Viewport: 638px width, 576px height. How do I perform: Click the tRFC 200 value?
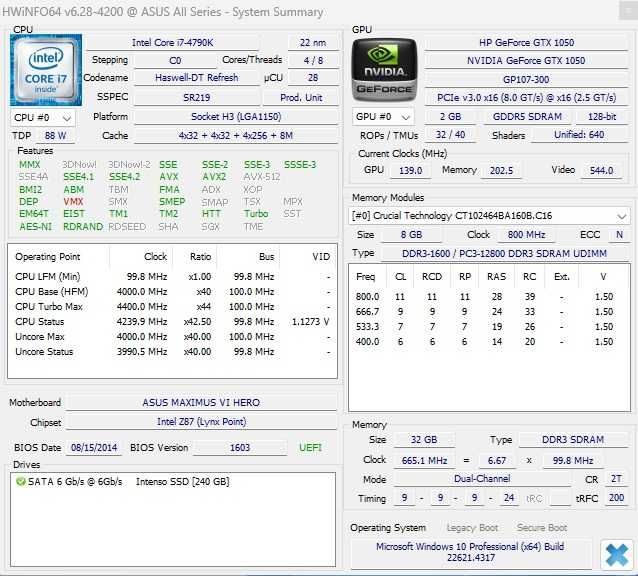[x=616, y=498]
